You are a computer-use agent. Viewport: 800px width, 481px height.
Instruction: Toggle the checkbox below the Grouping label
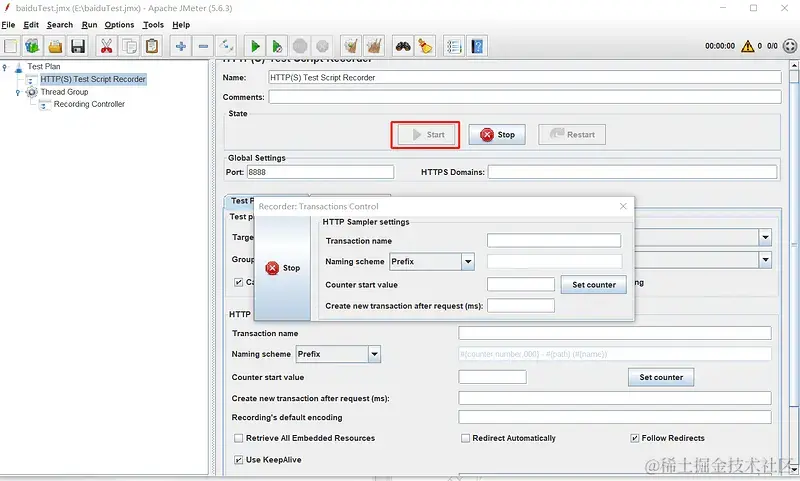[x=238, y=282]
